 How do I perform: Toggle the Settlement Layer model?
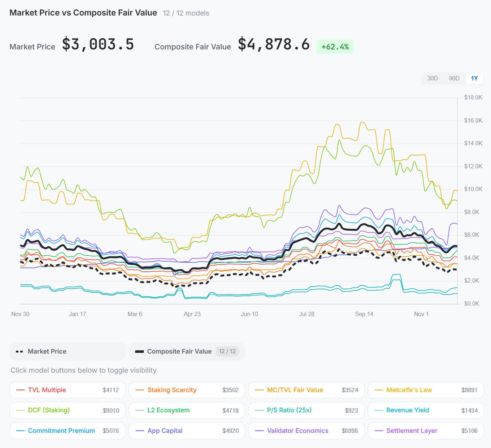click(x=426, y=431)
